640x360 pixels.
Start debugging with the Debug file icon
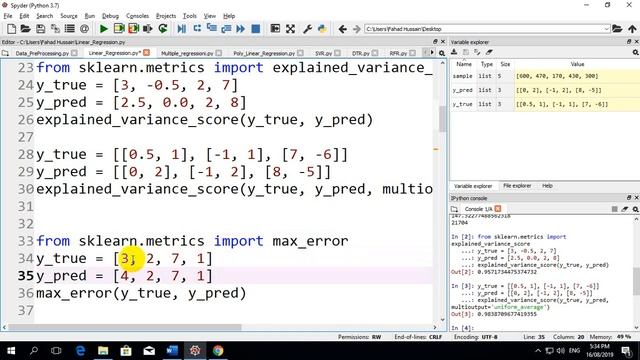(x=182, y=29)
